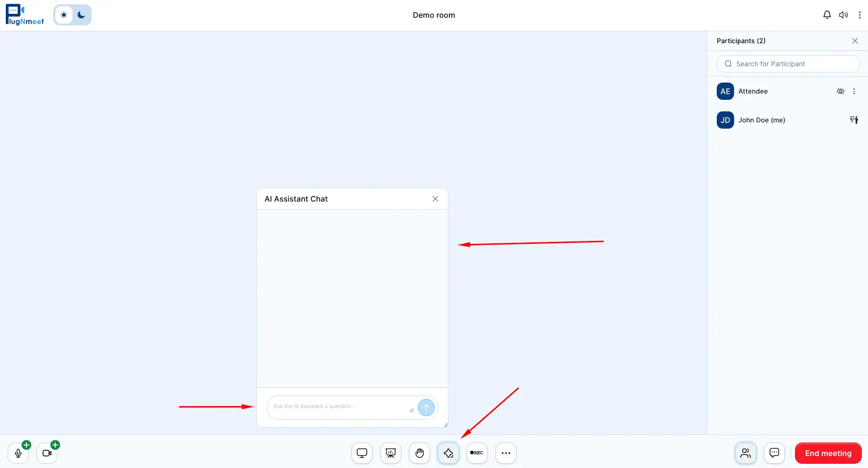
Task: Select the screen sharing icon
Action: (362, 453)
